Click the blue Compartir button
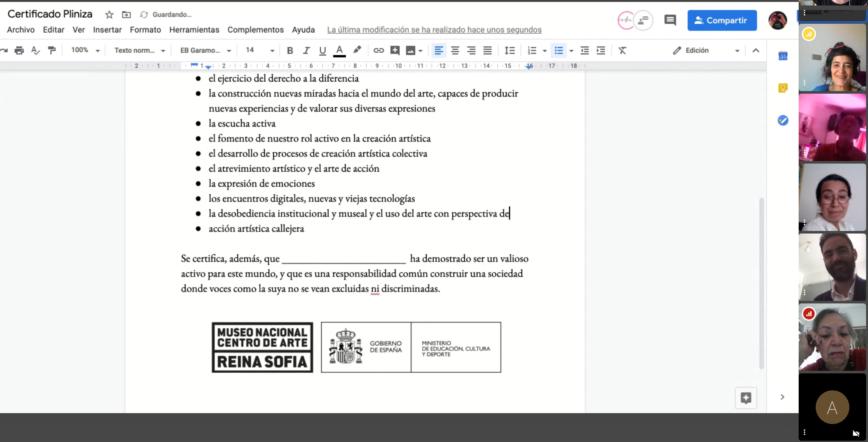The image size is (868, 442). pyautogui.click(x=722, y=20)
